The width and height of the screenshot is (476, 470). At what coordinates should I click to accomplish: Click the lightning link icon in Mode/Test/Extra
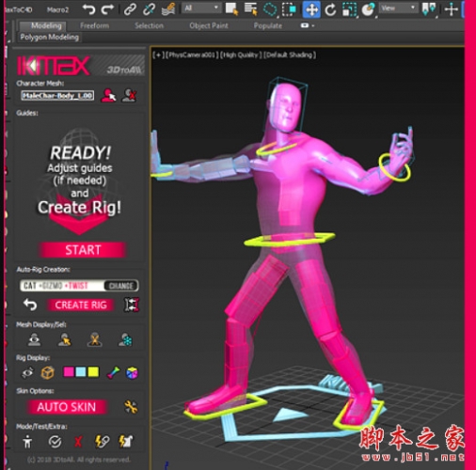[102, 442]
